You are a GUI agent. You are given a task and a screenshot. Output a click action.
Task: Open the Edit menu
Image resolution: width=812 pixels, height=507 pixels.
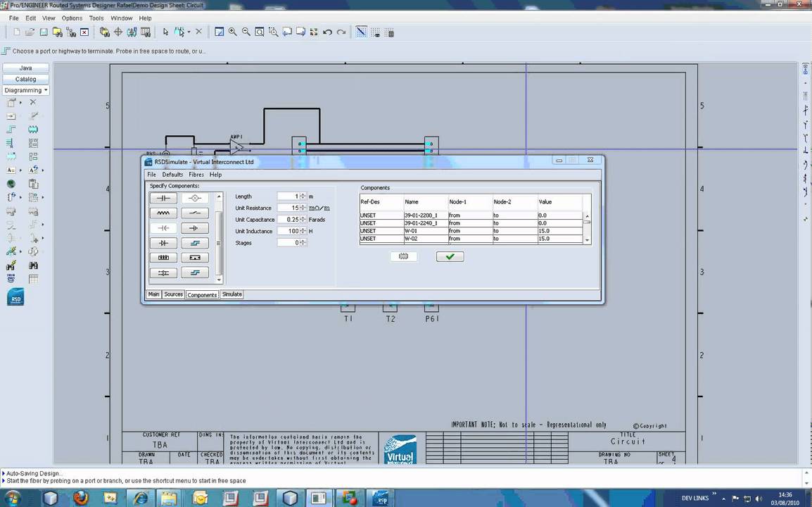click(x=30, y=18)
